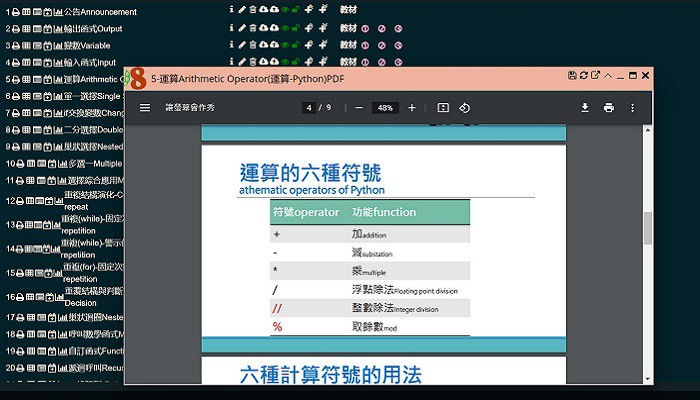Click the 48% zoom level field

pyautogui.click(x=385, y=108)
